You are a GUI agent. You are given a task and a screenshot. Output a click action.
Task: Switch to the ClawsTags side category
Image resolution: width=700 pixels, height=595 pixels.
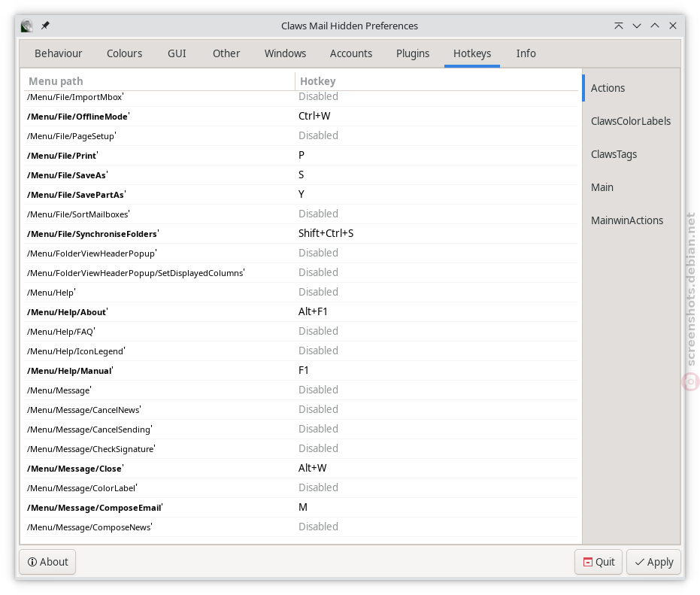[632, 154]
